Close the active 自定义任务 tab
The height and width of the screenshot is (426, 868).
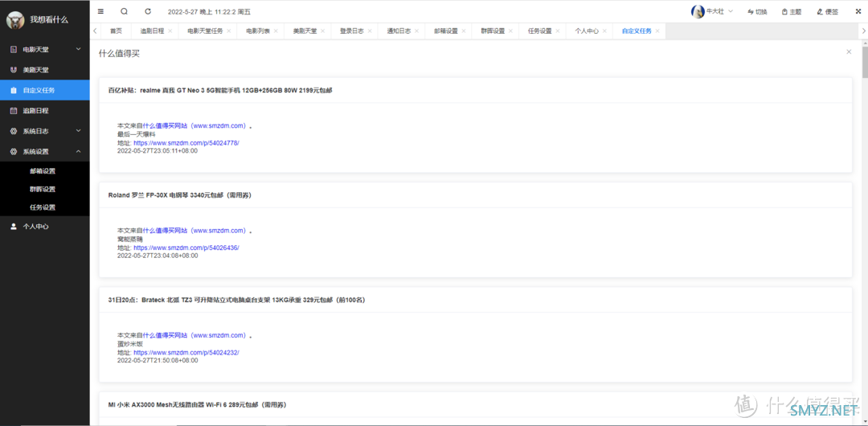[657, 31]
